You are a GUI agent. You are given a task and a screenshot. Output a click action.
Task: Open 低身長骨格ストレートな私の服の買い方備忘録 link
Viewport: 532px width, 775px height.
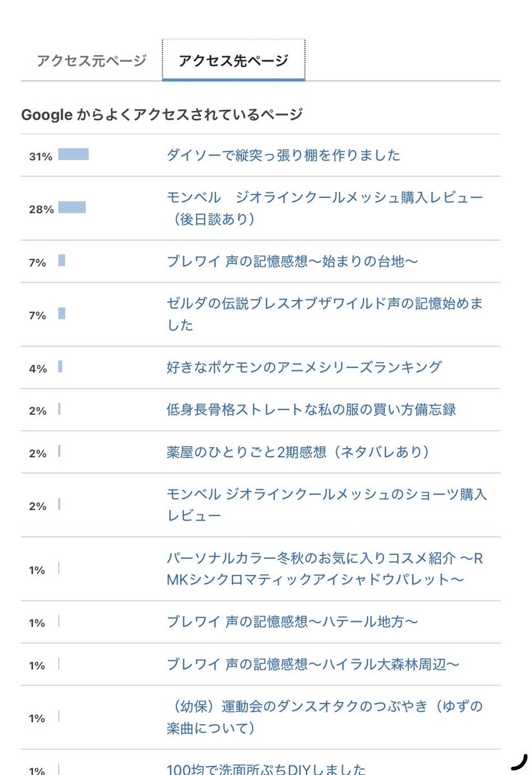click(x=311, y=409)
